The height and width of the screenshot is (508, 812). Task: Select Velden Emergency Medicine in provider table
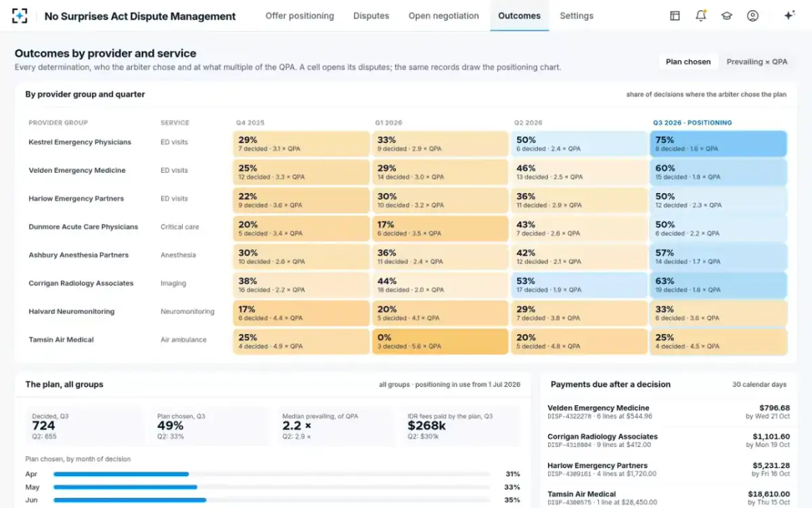coord(77,171)
